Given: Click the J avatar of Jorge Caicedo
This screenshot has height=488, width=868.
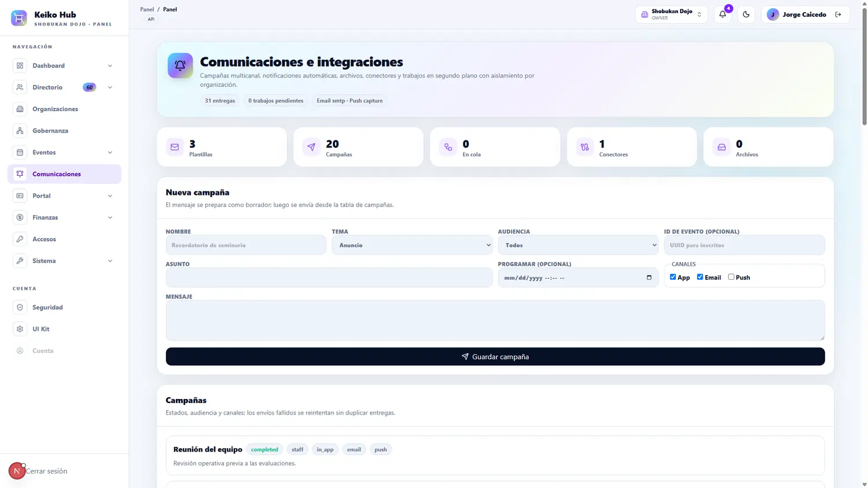Looking at the screenshot, I should (773, 14).
